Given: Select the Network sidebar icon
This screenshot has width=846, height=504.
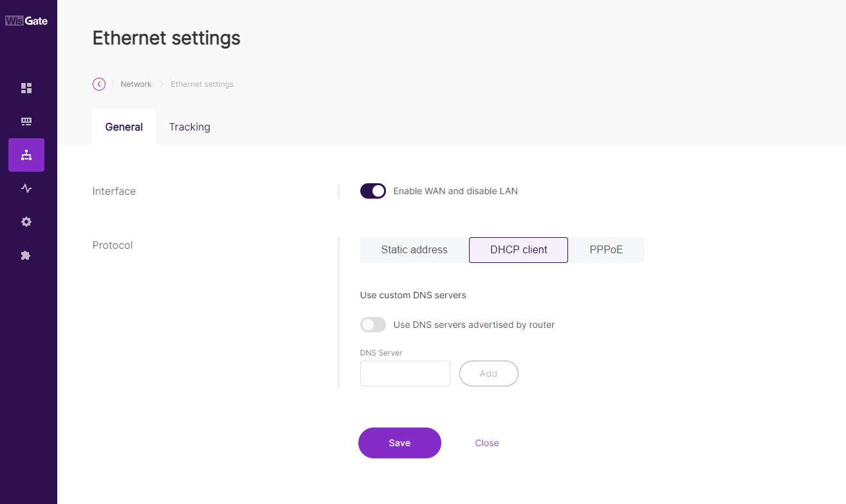Looking at the screenshot, I should pyautogui.click(x=26, y=155).
